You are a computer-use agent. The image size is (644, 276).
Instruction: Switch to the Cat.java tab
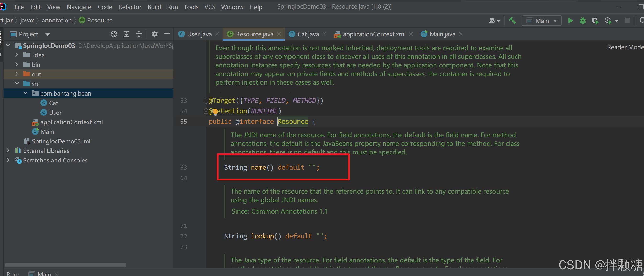(x=308, y=34)
